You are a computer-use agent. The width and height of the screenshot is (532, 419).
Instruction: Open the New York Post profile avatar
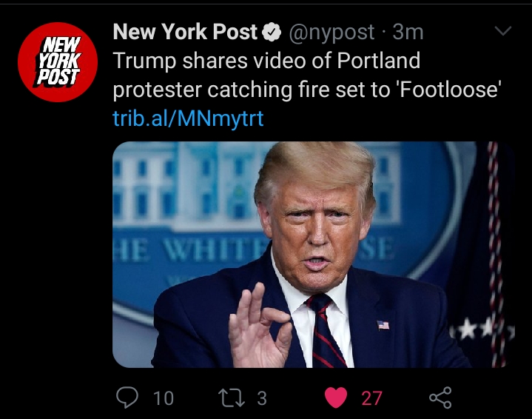click(x=58, y=62)
